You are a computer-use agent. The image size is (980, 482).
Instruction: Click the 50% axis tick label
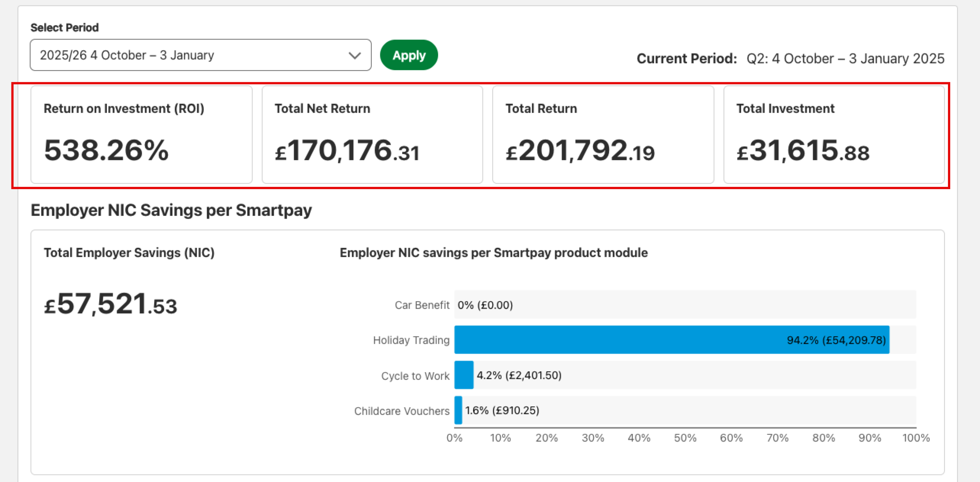pyautogui.click(x=685, y=438)
